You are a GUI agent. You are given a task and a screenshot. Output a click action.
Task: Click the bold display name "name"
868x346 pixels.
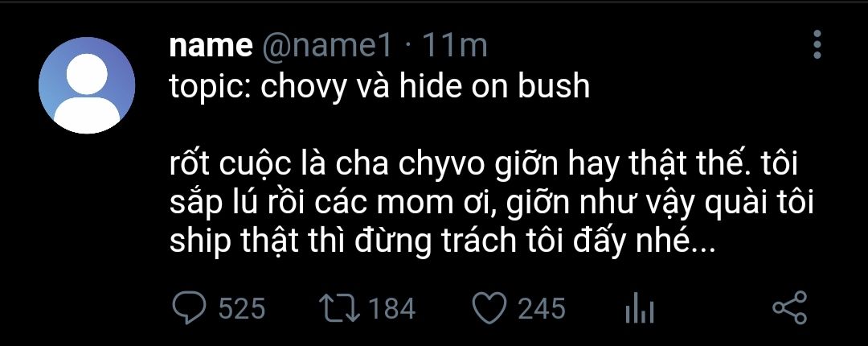211,46
